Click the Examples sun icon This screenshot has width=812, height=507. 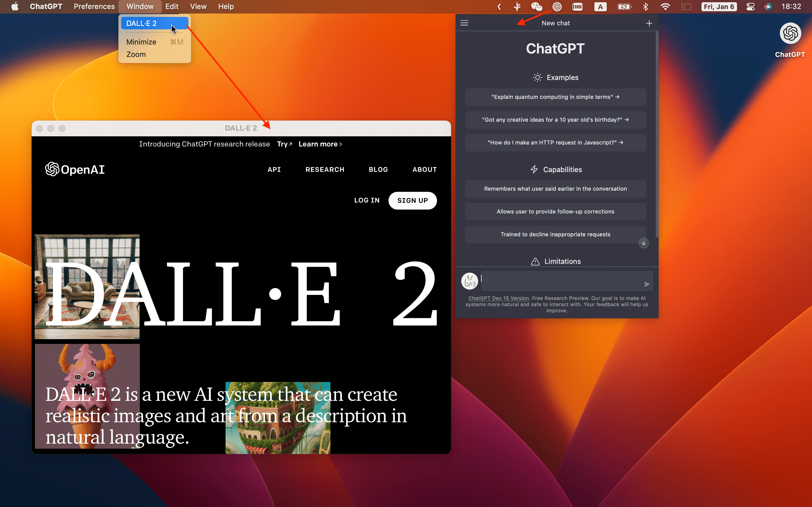tap(537, 77)
